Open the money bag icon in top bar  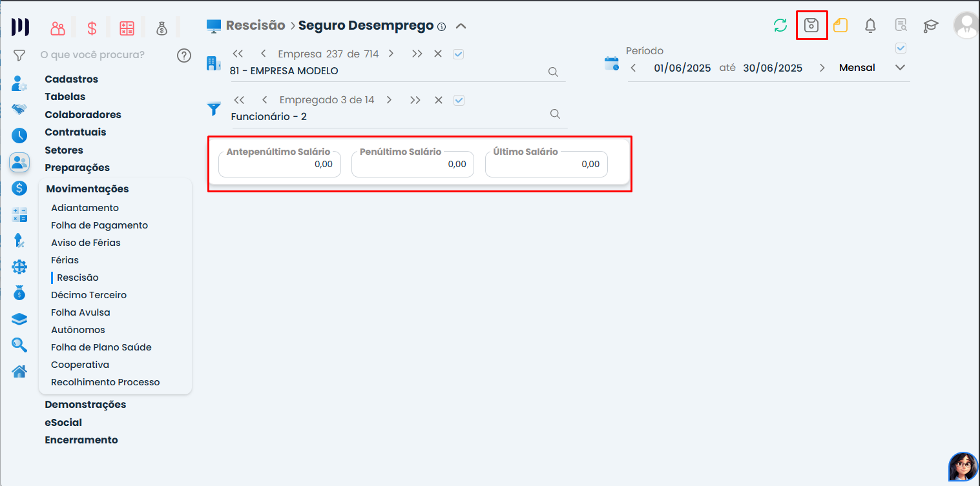(x=162, y=28)
